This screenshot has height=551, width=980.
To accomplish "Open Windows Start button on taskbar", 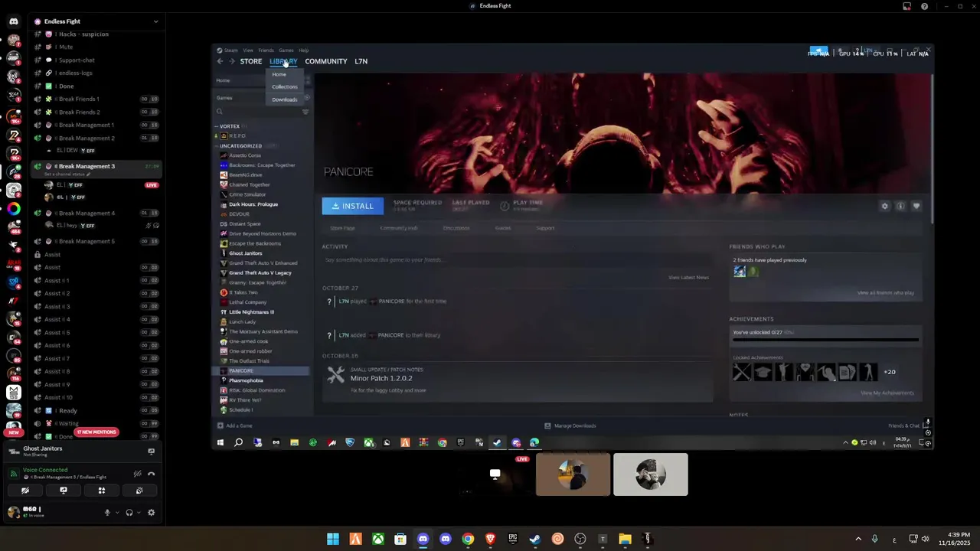I will tap(333, 539).
